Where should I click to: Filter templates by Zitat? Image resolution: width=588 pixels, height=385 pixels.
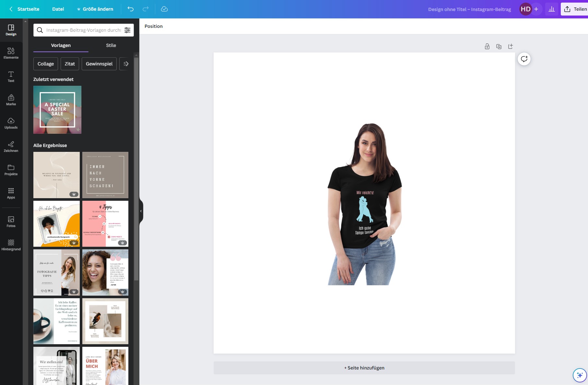pyautogui.click(x=70, y=64)
